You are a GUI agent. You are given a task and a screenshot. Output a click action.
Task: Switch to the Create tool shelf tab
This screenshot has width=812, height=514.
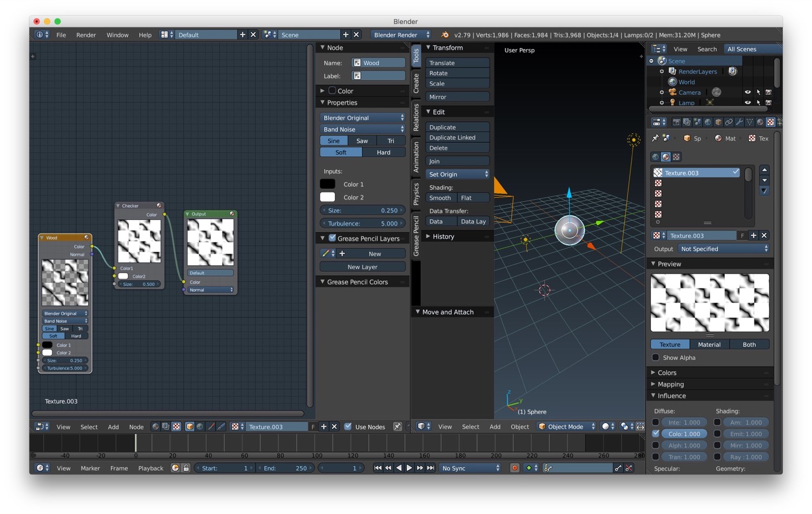tap(416, 83)
